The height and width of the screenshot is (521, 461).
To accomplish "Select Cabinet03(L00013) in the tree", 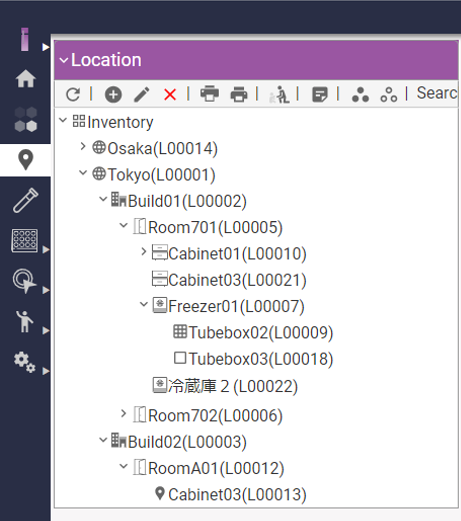I will [237, 494].
